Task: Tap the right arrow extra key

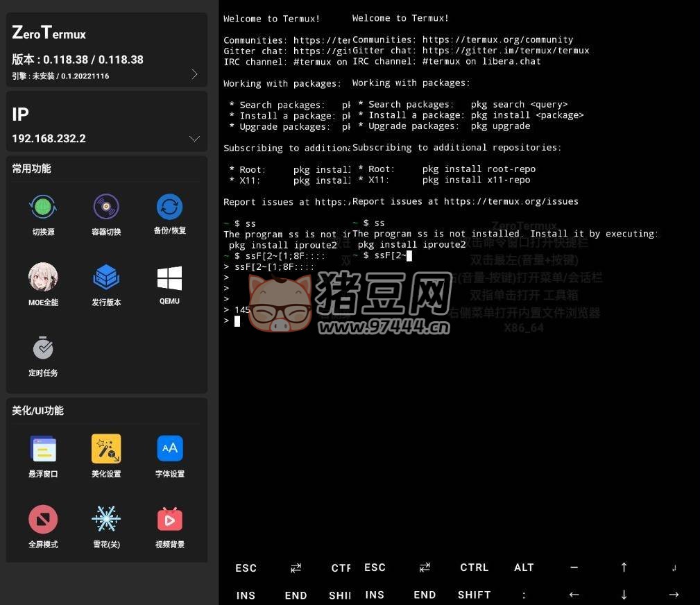Action: point(674,595)
